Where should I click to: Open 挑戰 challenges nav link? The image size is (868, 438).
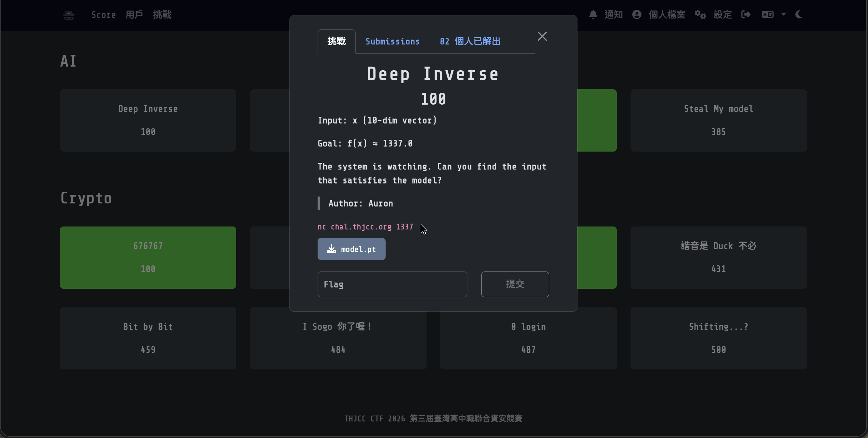162,15
